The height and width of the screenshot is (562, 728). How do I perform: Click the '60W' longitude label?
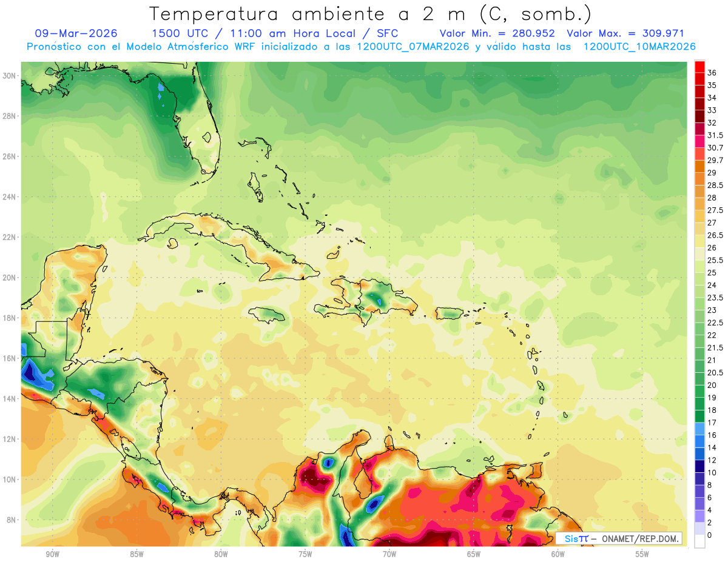(558, 554)
